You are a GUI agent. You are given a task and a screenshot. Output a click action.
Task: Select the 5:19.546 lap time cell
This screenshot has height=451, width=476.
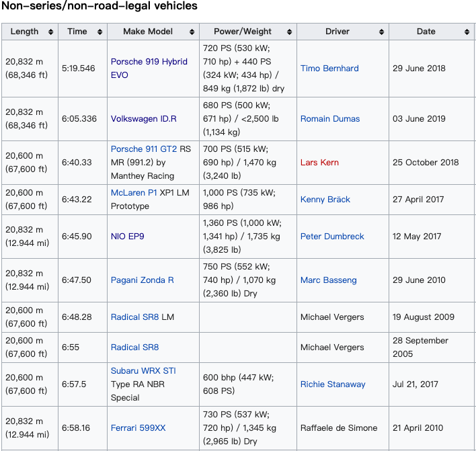(x=83, y=69)
